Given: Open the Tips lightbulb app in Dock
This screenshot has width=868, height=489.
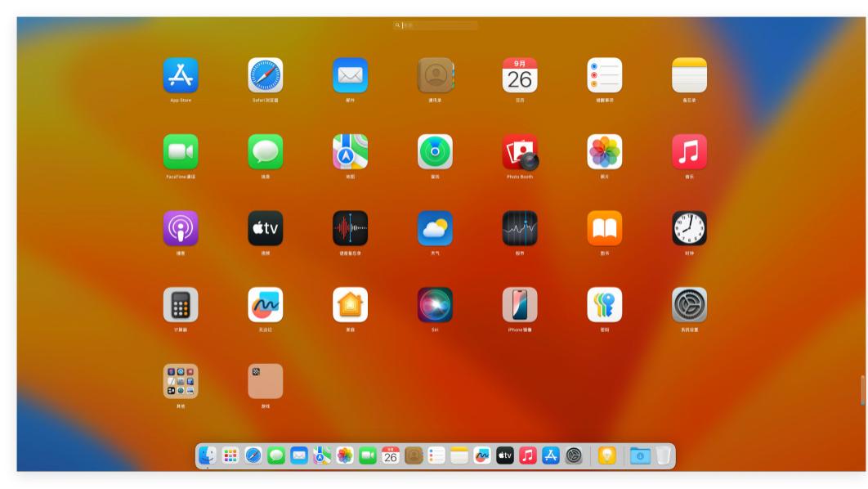Looking at the screenshot, I should (606, 455).
